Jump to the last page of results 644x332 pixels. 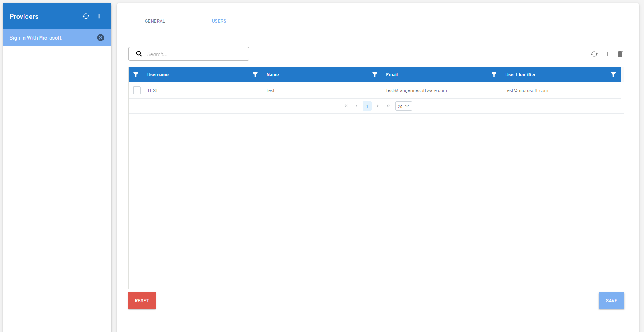[x=388, y=106]
